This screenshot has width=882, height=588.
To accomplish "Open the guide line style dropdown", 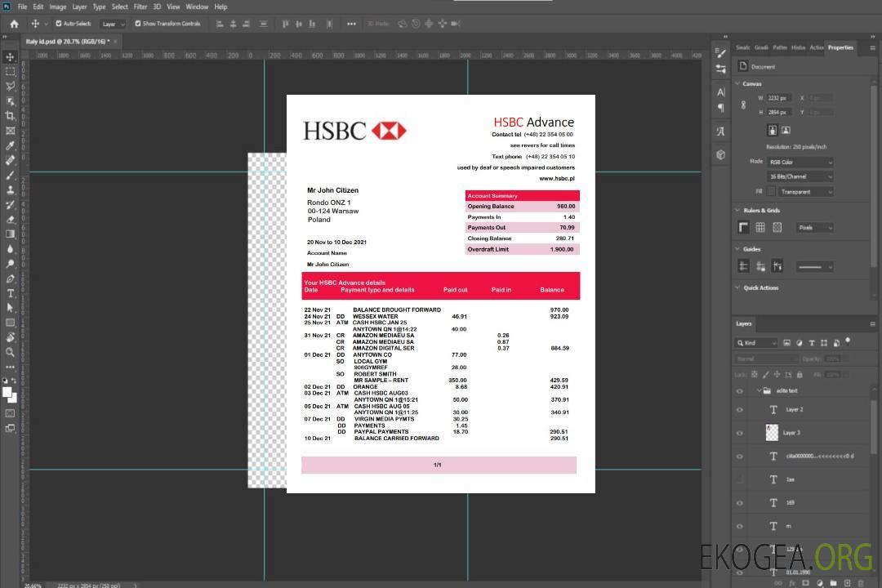I will tap(814, 267).
